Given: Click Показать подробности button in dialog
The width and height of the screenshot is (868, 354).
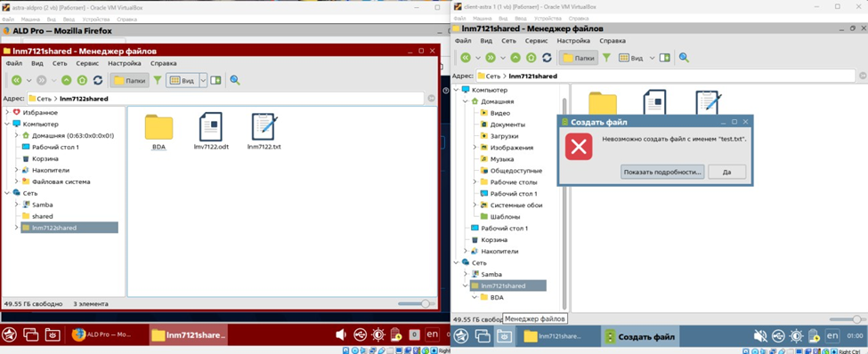Looking at the screenshot, I should tap(662, 172).
